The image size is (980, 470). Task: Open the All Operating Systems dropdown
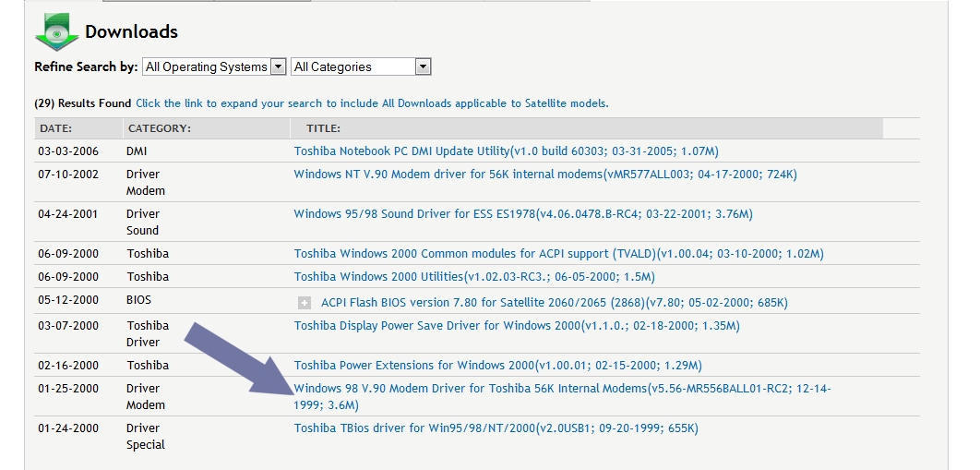(214, 66)
